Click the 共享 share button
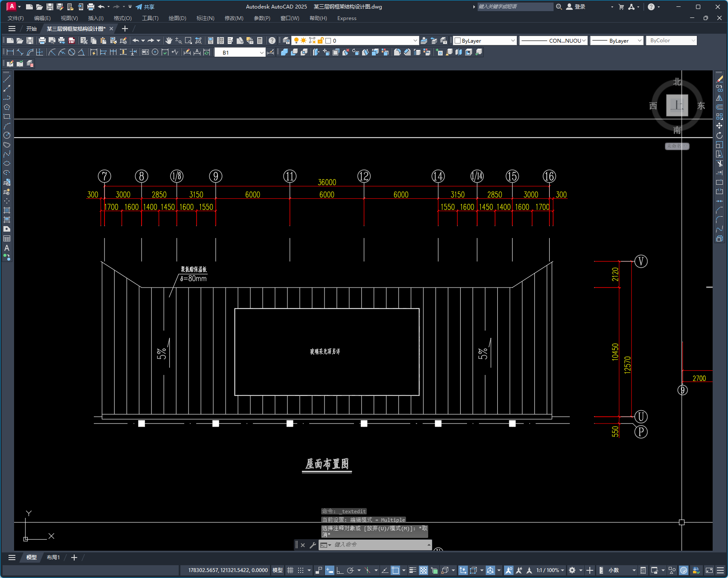The width and height of the screenshot is (728, 578). [x=145, y=7]
